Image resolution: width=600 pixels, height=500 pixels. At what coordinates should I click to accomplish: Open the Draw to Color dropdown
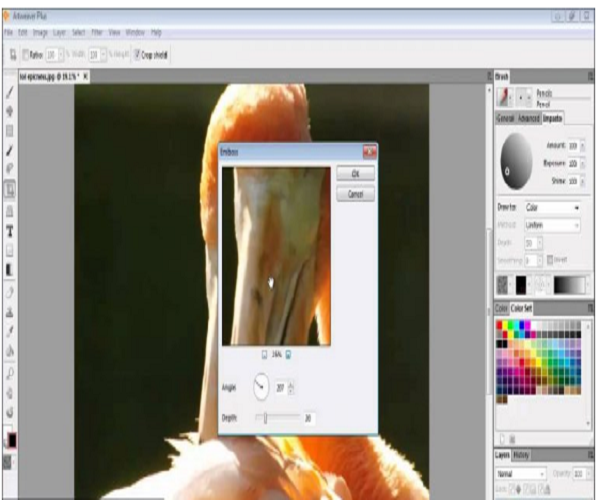pos(552,207)
